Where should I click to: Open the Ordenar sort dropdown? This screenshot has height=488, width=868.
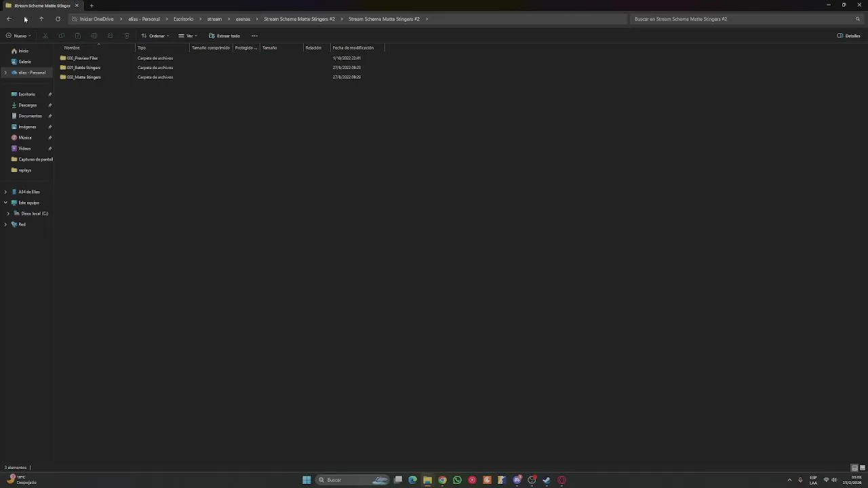tap(155, 36)
